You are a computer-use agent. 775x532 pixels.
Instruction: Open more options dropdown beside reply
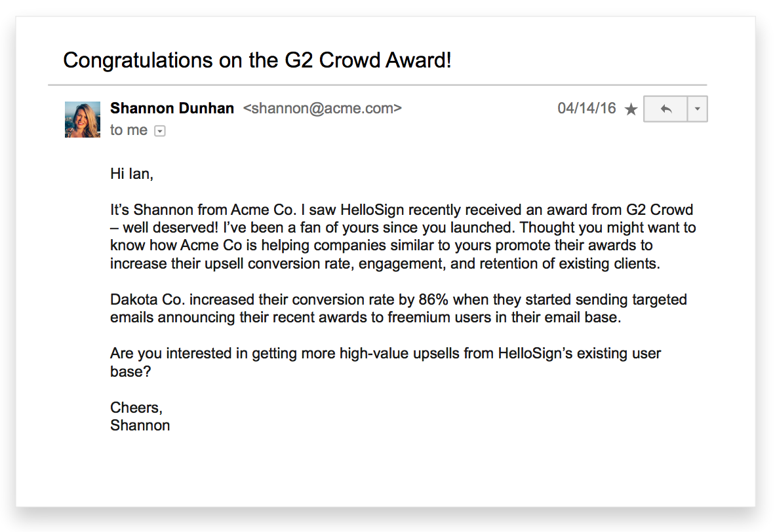pyautogui.click(x=698, y=109)
